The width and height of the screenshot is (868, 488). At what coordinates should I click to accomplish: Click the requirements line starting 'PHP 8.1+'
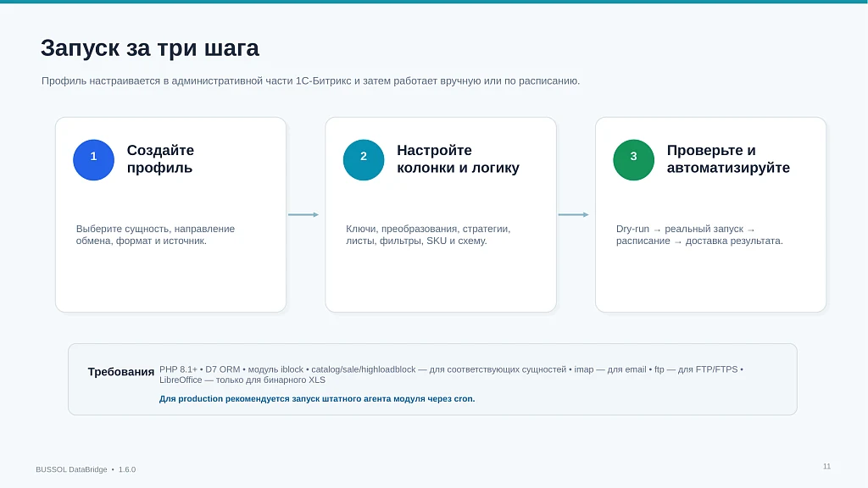[451, 369]
